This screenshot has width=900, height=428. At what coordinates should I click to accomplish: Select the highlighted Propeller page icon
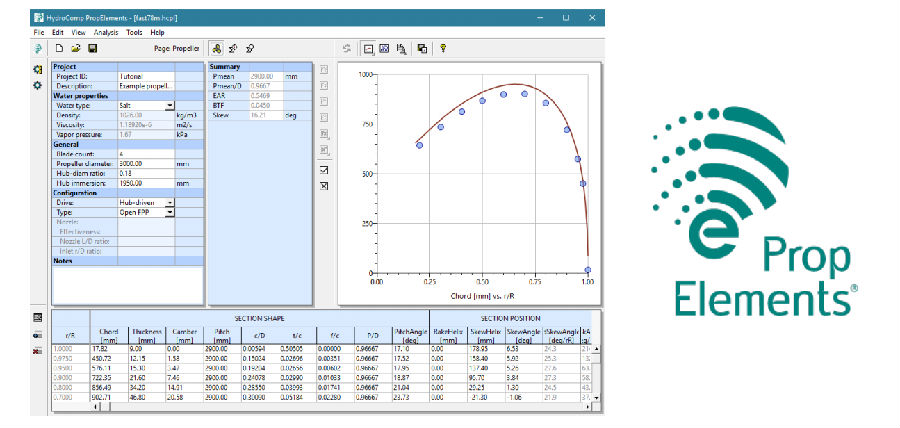click(x=216, y=49)
